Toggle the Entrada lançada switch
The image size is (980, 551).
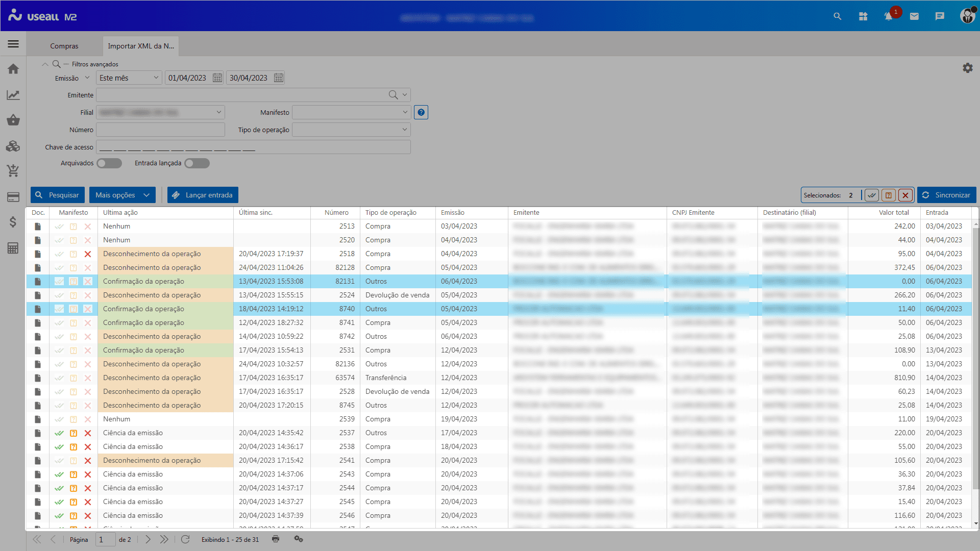click(x=197, y=163)
